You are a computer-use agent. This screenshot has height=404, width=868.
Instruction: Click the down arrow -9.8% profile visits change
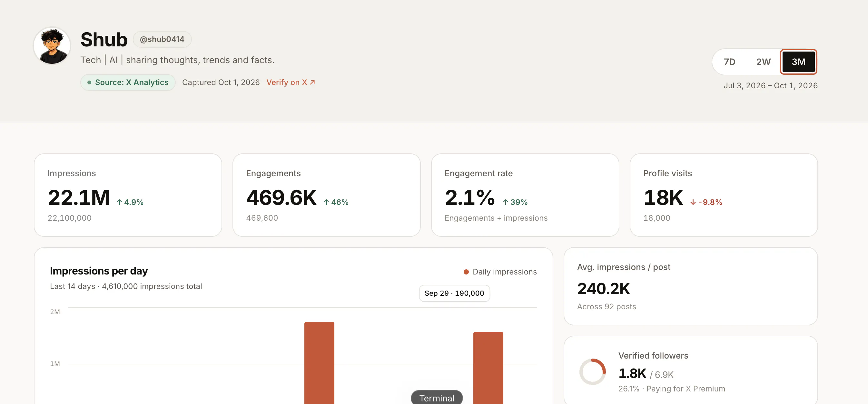click(x=706, y=202)
